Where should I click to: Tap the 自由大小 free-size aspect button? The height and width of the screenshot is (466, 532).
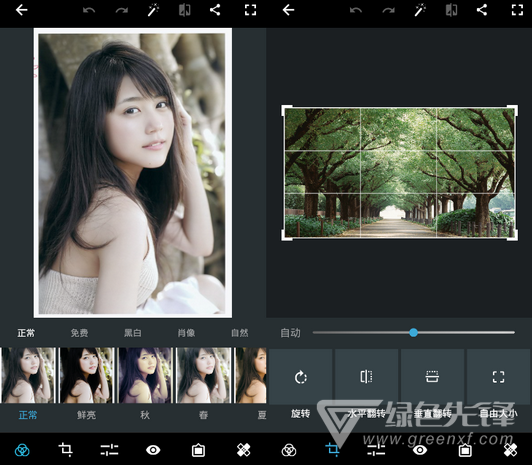[x=498, y=377]
